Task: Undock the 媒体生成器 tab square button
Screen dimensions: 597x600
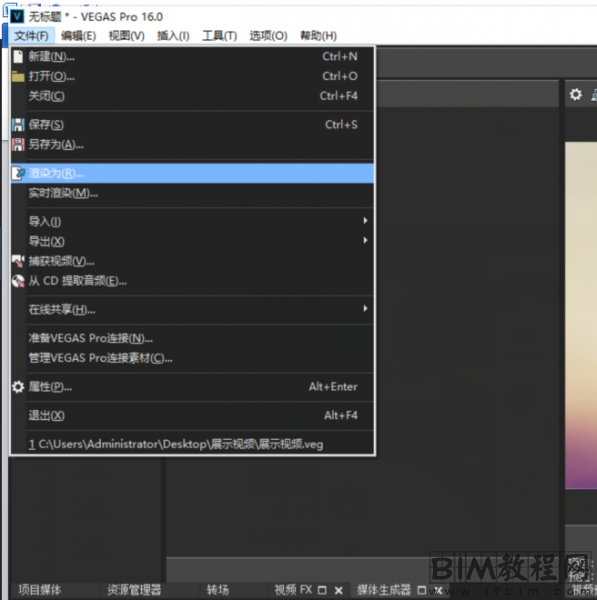Action: pyautogui.click(x=422, y=590)
